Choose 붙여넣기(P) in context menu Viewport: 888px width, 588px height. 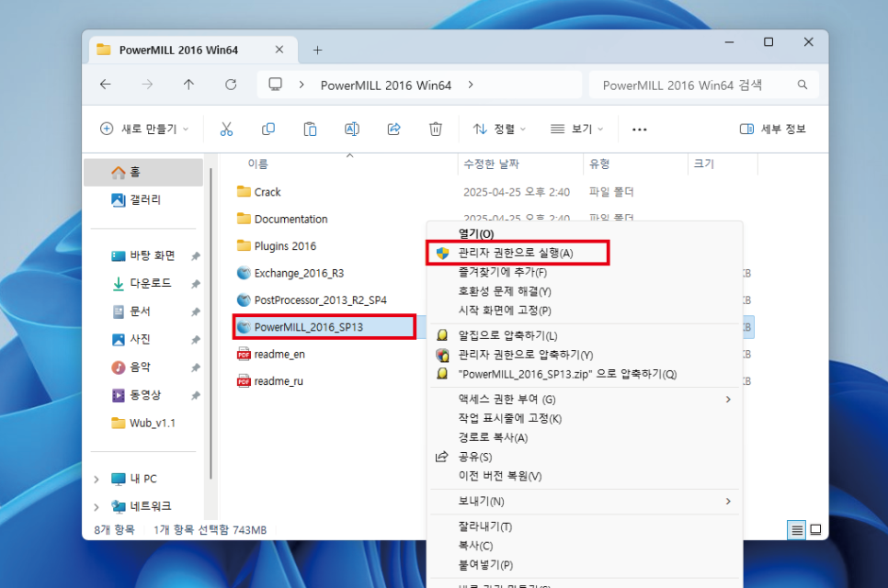point(585,565)
